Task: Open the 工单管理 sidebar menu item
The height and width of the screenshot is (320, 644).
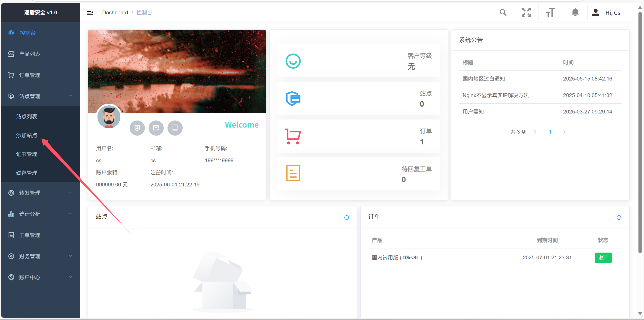Action: pyautogui.click(x=29, y=235)
